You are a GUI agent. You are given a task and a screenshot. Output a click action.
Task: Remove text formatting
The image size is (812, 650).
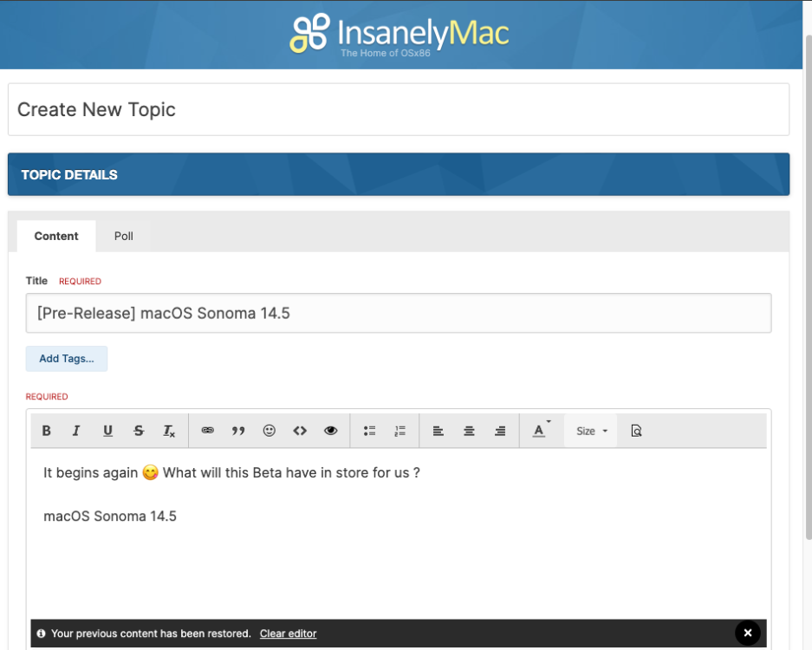click(x=169, y=431)
